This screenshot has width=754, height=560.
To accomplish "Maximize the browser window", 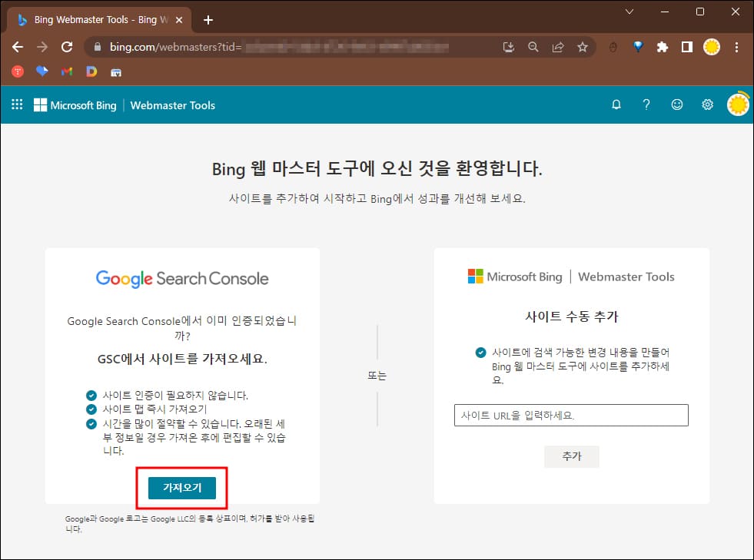I will [700, 12].
